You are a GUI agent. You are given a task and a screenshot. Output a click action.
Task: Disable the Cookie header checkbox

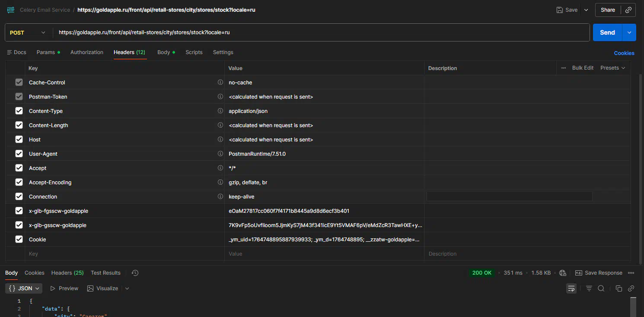click(x=19, y=239)
